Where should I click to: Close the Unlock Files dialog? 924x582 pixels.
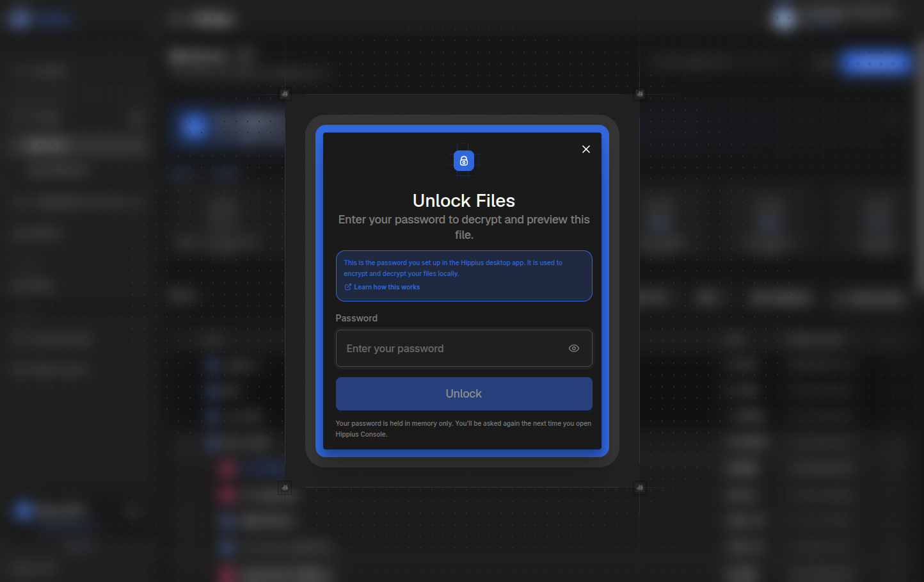click(x=585, y=149)
